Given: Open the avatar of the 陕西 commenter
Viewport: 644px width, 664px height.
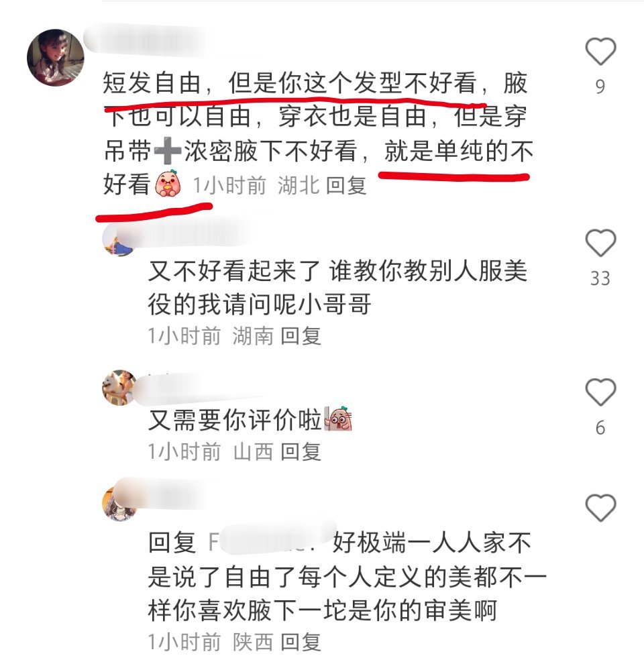Looking at the screenshot, I should point(119,504).
